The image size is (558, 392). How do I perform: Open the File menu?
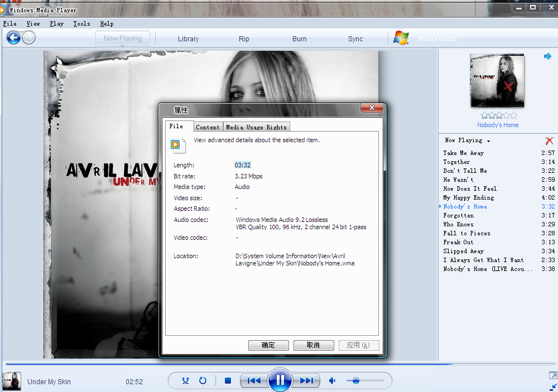click(10, 23)
